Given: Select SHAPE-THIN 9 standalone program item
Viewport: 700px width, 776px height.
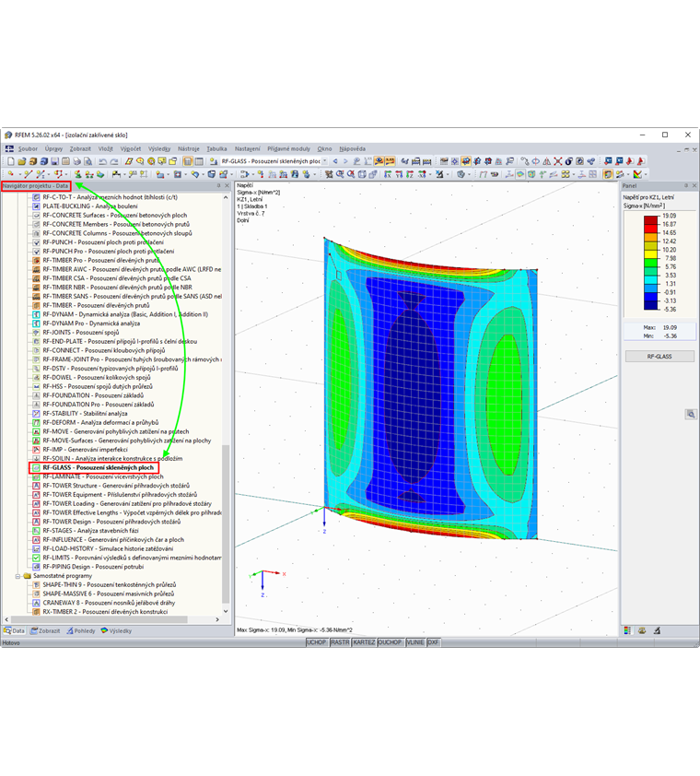Looking at the screenshot, I should click(x=110, y=584).
